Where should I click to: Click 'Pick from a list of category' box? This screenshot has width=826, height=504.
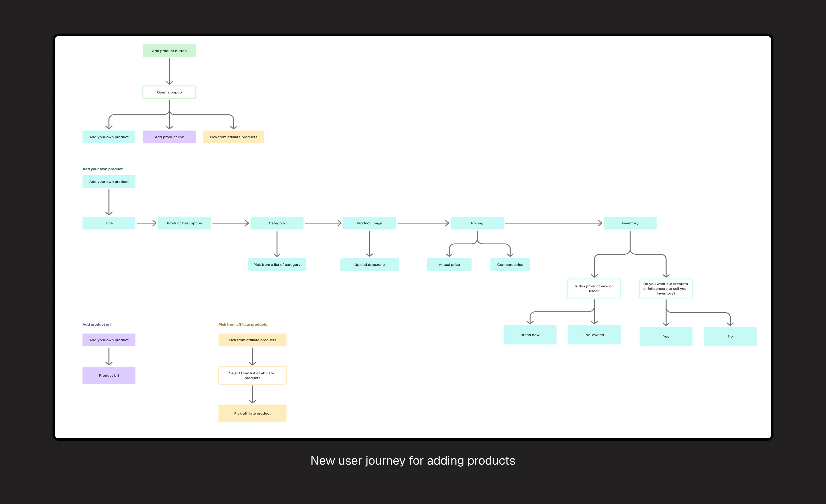[277, 264]
